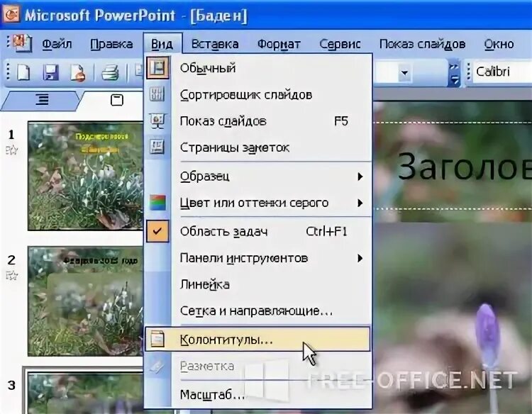This screenshot has height=414, width=532.
Task: Open Сетка и направляющие dialog entry
Action: (x=258, y=311)
